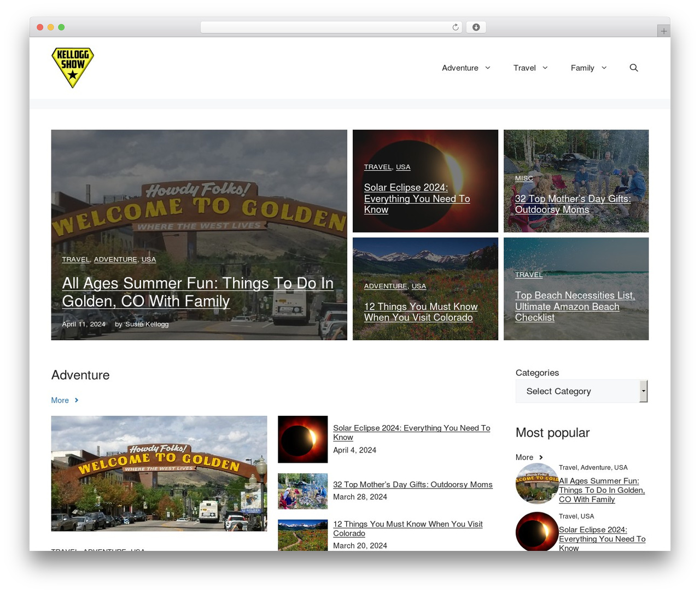Follow the ADVENTURE tag on the Colorado tile

point(386,286)
